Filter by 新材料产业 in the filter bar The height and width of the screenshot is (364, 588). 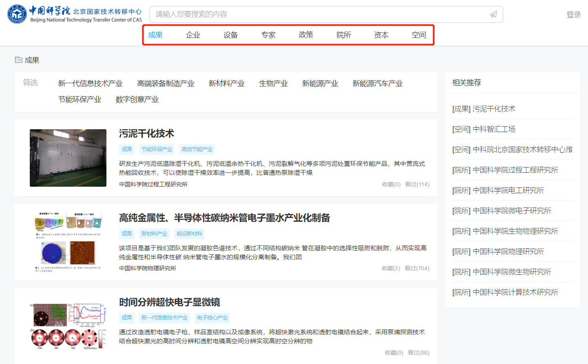[226, 84]
